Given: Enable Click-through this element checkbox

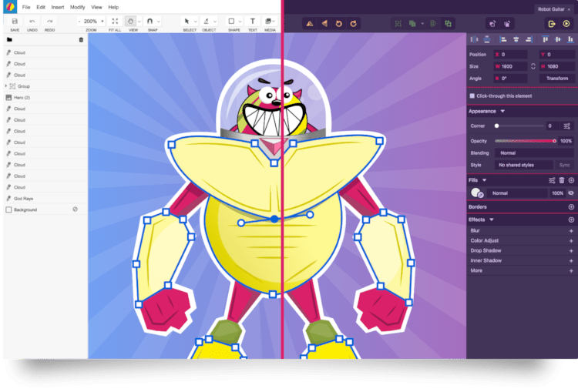Looking at the screenshot, I should [x=472, y=95].
